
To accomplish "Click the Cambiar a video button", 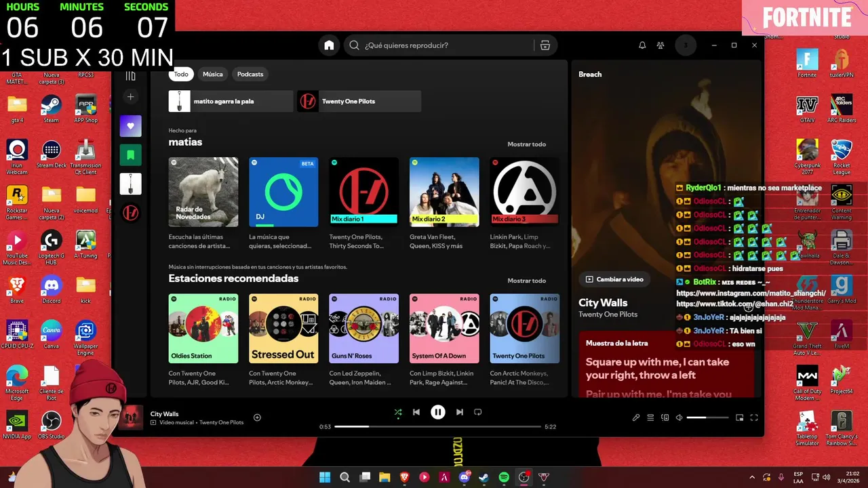I will [614, 279].
